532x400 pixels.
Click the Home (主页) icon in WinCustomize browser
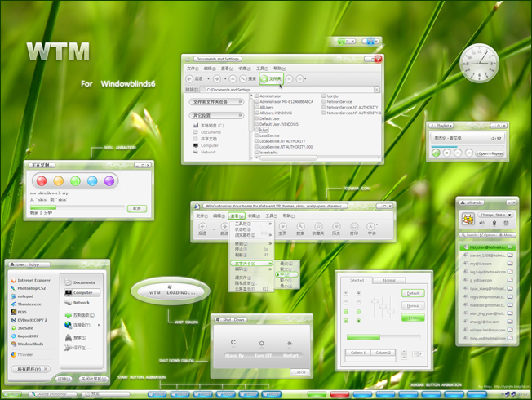282,226
